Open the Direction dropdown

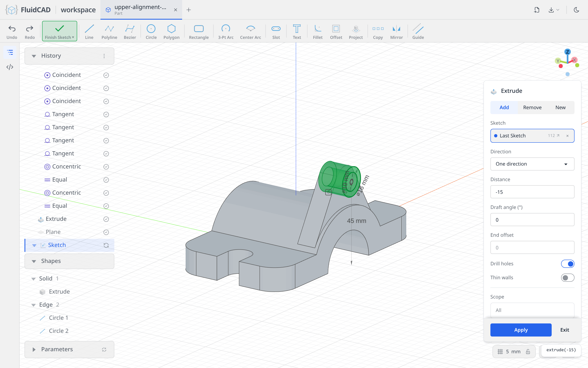532,164
